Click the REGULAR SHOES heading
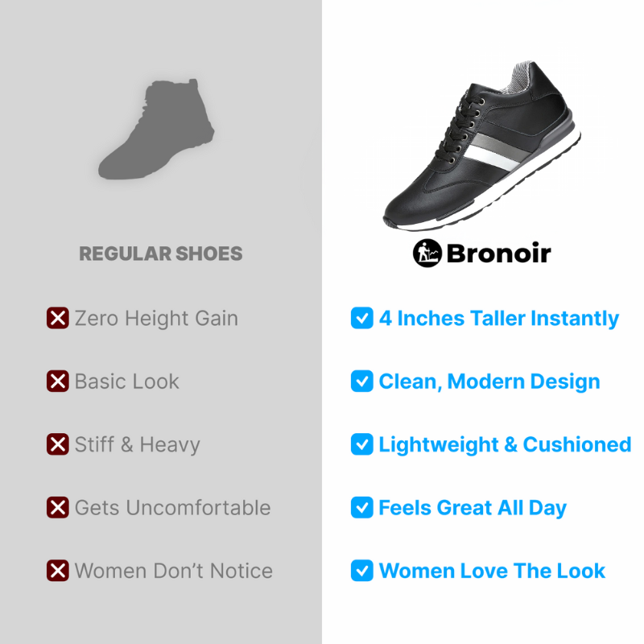Screen dimensions: 644x644 click(x=161, y=254)
